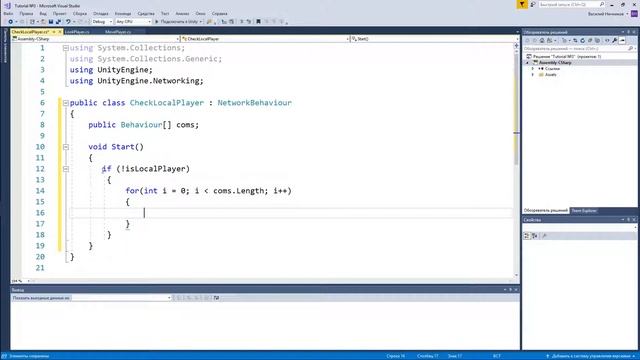The image size is (640, 360).
Task: Toggle bookmark via the toolbar bookmark icon
Action: click(x=258, y=22)
